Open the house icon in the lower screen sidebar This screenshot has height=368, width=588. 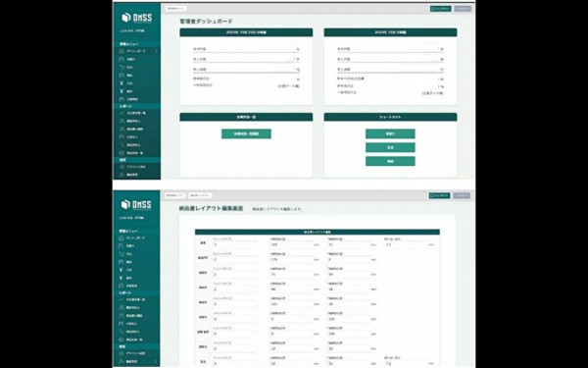click(122, 238)
